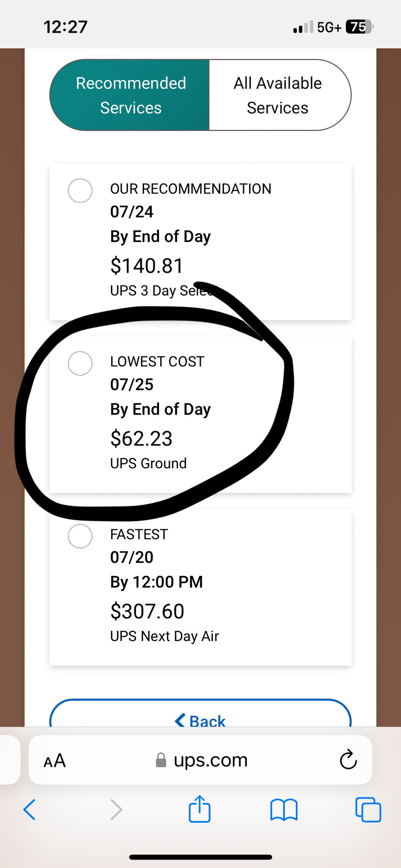Tap the $307.60 Next Day Air price

click(147, 611)
